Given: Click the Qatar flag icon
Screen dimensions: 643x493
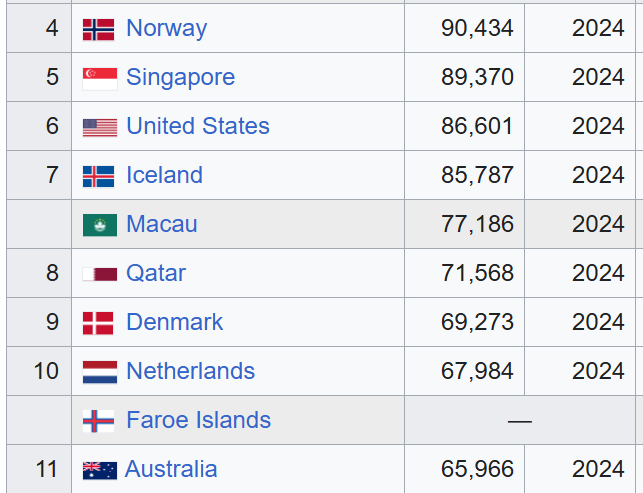Looking at the screenshot, I should pyautogui.click(x=100, y=274).
